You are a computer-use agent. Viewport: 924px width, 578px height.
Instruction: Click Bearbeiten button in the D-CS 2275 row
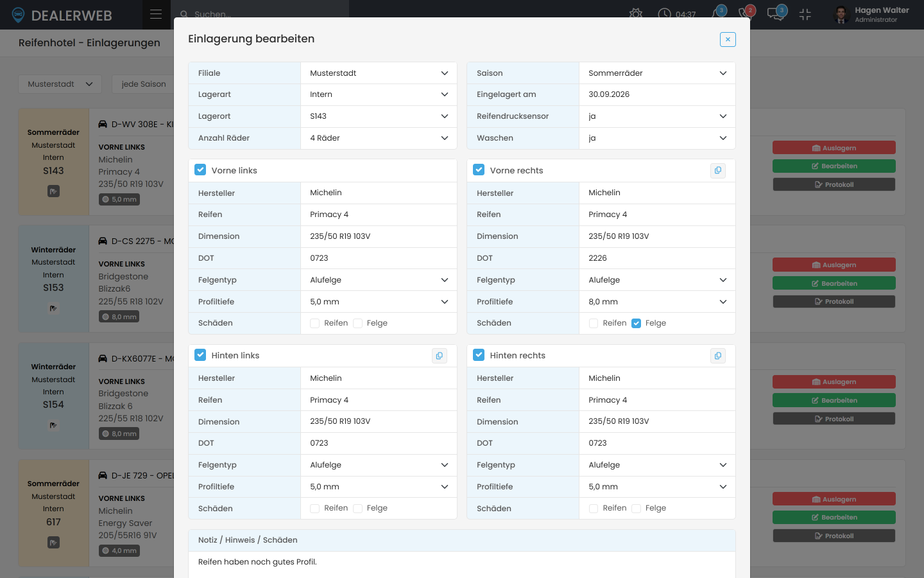tap(834, 283)
